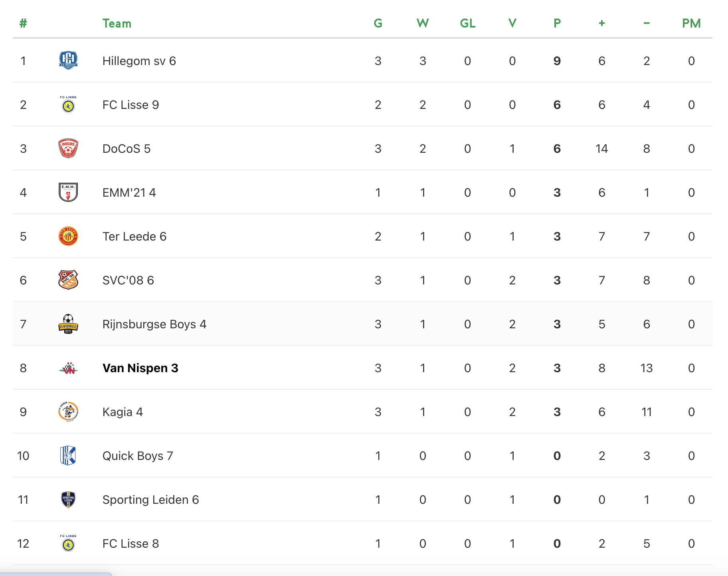Click the Ter Leede round logo

68,236
